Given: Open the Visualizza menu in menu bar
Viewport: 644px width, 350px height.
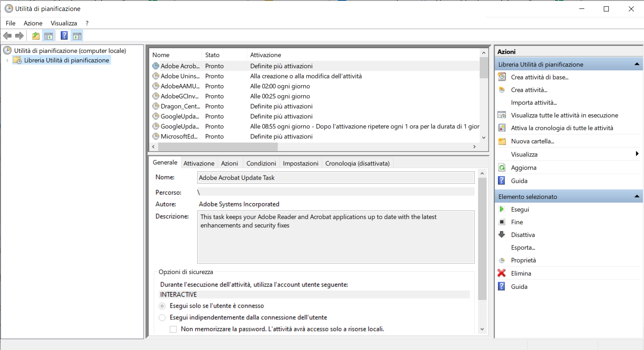Looking at the screenshot, I should click(x=64, y=23).
